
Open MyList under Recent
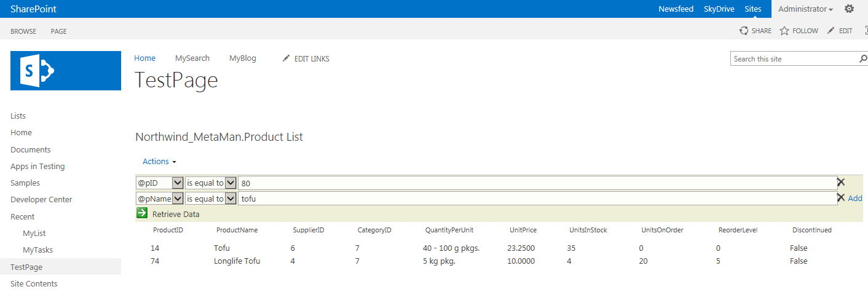[x=34, y=234]
